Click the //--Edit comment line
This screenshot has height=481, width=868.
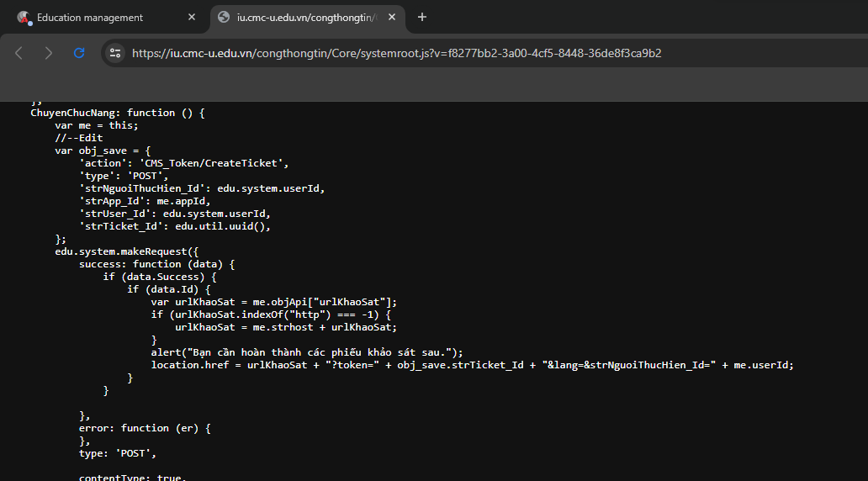tap(79, 138)
